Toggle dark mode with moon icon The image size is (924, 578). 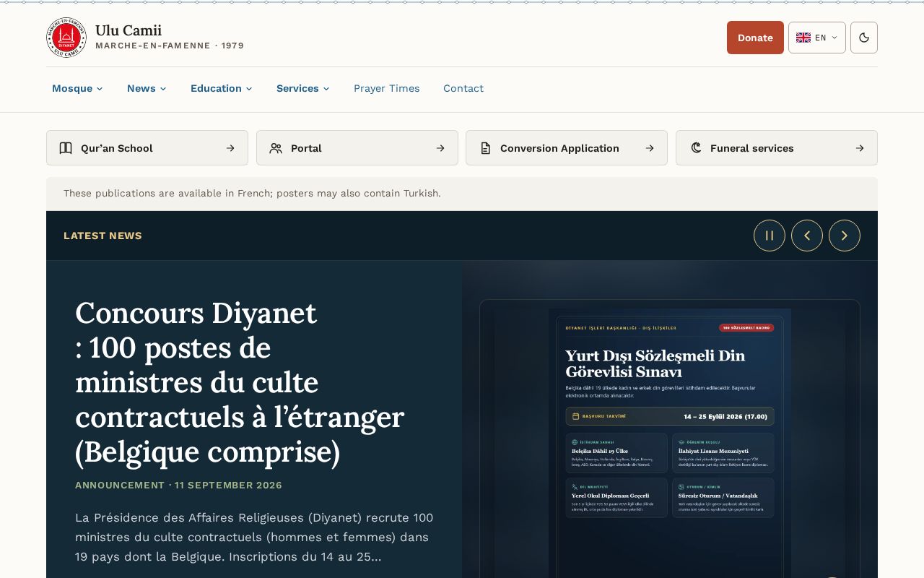[864, 38]
